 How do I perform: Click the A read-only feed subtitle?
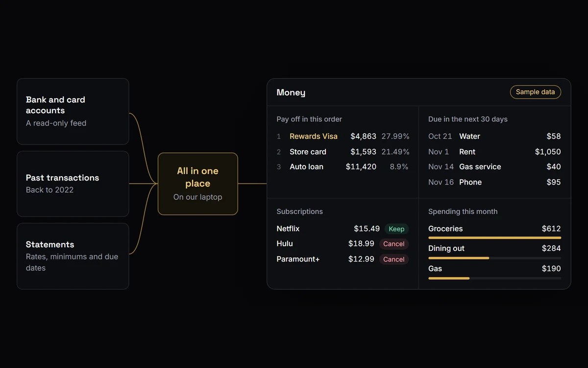pyautogui.click(x=56, y=123)
